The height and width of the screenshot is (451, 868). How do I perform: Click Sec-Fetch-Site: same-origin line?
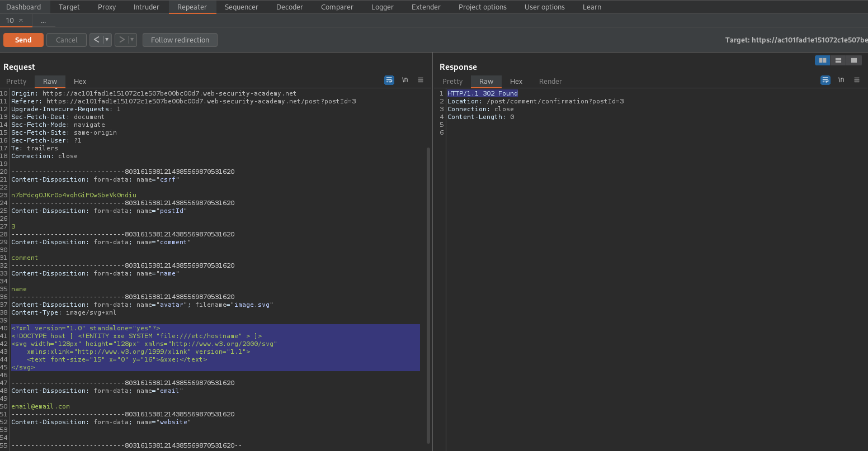point(64,132)
